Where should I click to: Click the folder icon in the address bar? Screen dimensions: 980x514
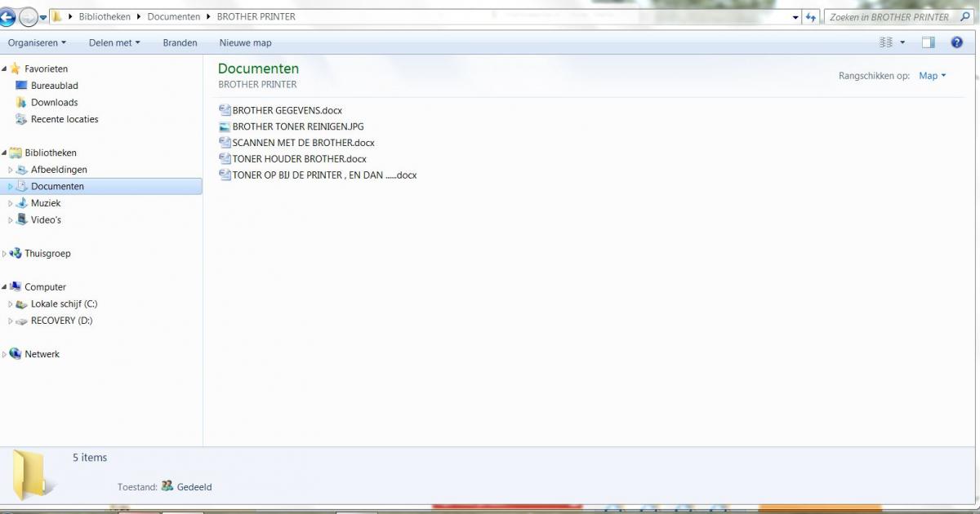(x=57, y=16)
